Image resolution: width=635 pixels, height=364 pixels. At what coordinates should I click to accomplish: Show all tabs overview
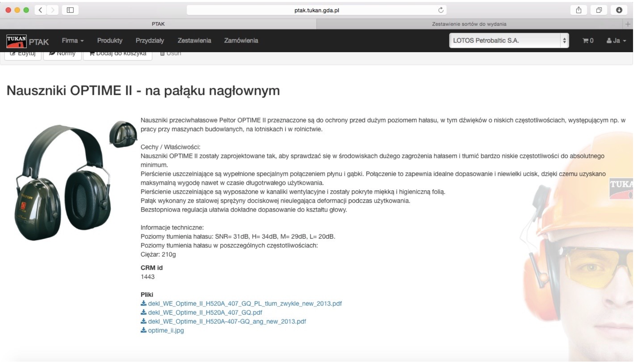pos(599,10)
